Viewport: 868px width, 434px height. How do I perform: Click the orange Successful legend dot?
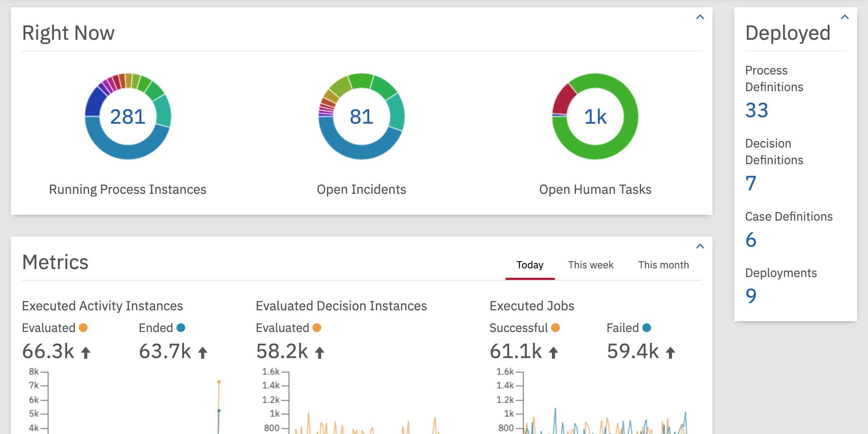(x=556, y=328)
